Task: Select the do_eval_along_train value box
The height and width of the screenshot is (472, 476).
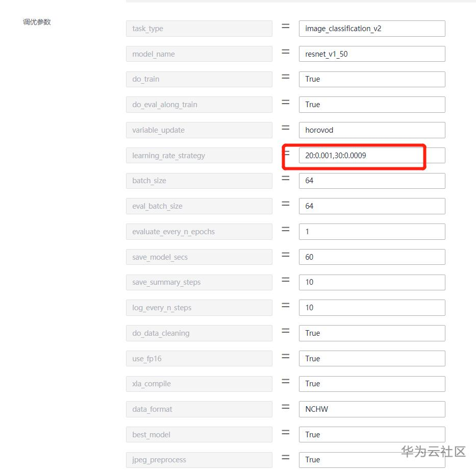Action: pos(371,105)
